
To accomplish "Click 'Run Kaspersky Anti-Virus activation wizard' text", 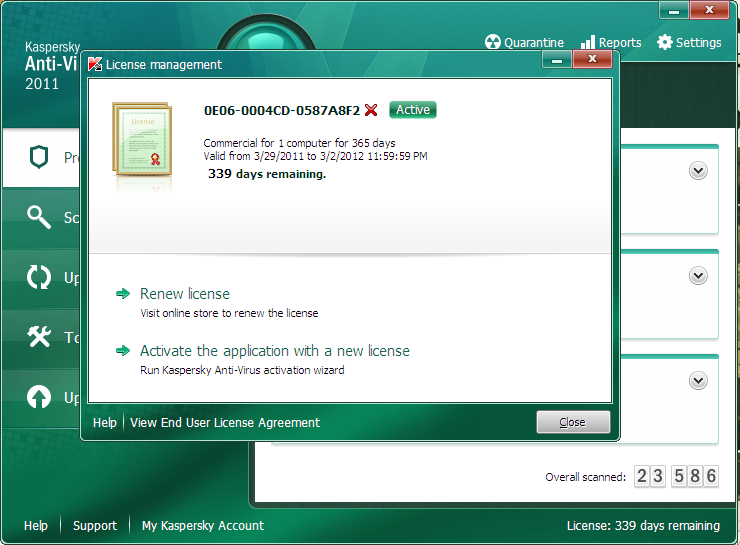I will [242, 370].
